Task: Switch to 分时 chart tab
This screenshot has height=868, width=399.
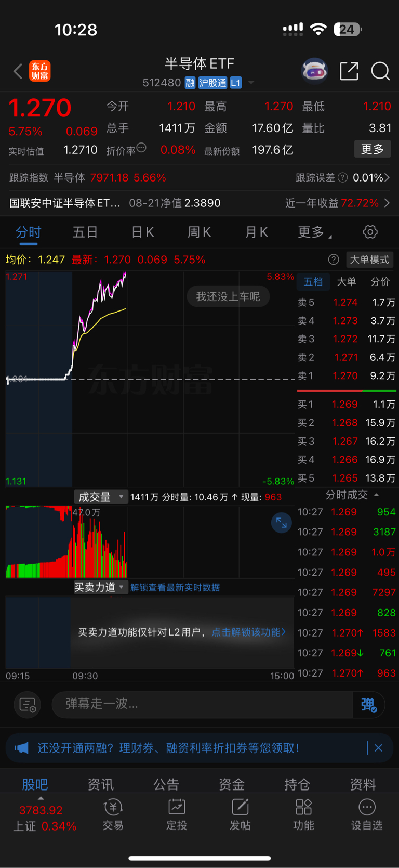Action: (x=28, y=232)
